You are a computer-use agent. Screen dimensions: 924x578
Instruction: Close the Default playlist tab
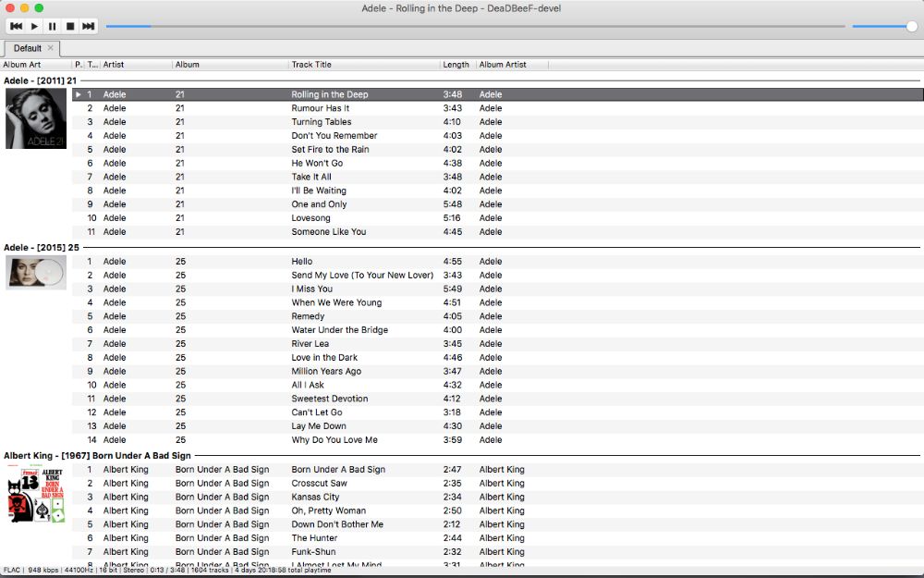point(51,48)
